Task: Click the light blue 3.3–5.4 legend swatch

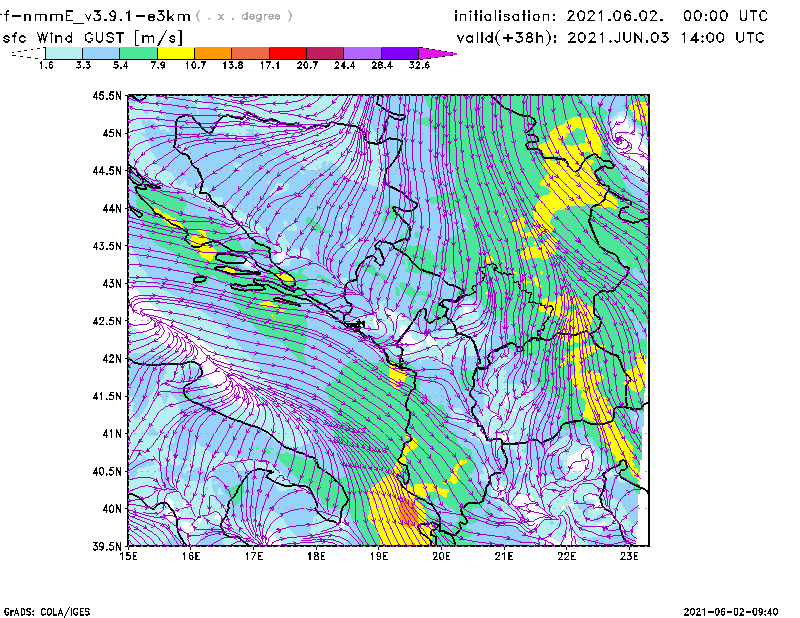Action: [101, 53]
